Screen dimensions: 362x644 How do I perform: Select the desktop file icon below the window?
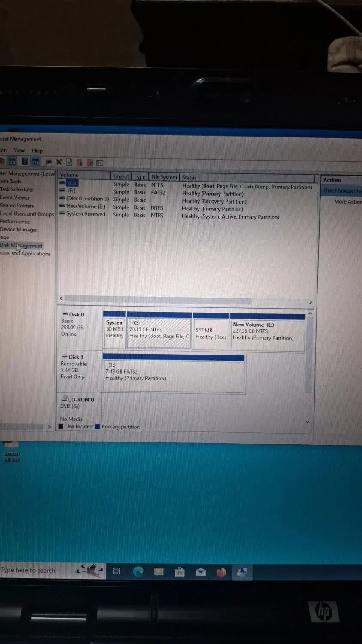[12, 451]
